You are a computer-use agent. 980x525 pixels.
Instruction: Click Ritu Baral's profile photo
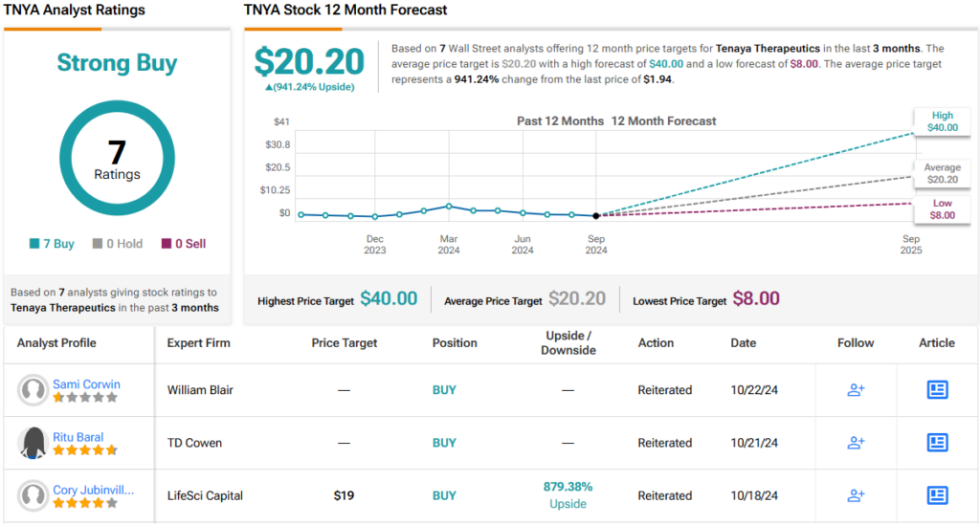tap(33, 443)
